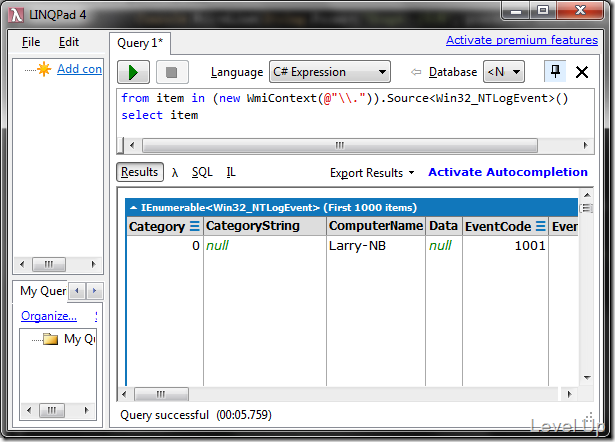Click the Organize... link

pos(49,316)
